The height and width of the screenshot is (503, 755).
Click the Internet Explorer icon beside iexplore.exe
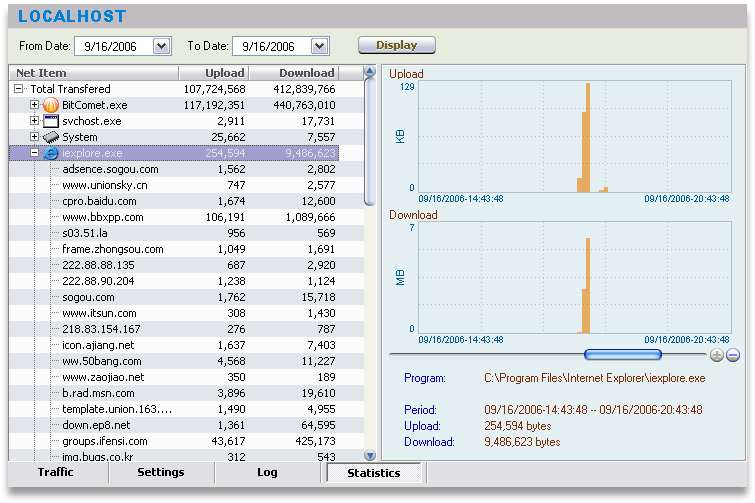click(x=51, y=153)
